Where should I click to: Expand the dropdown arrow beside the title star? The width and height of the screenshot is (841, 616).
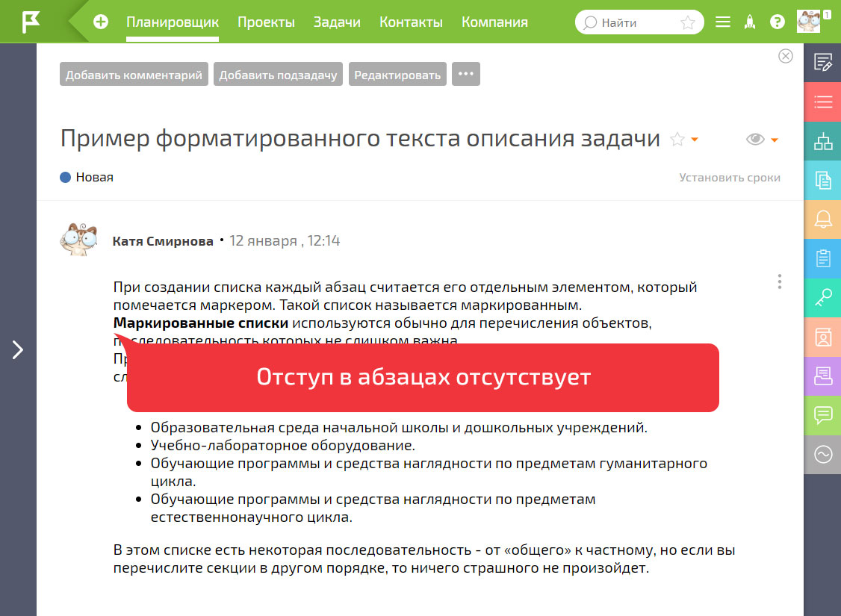pyautogui.click(x=695, y=140)
